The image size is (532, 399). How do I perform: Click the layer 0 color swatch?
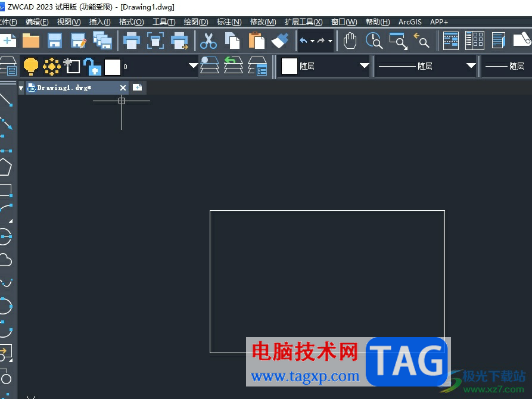113,67
